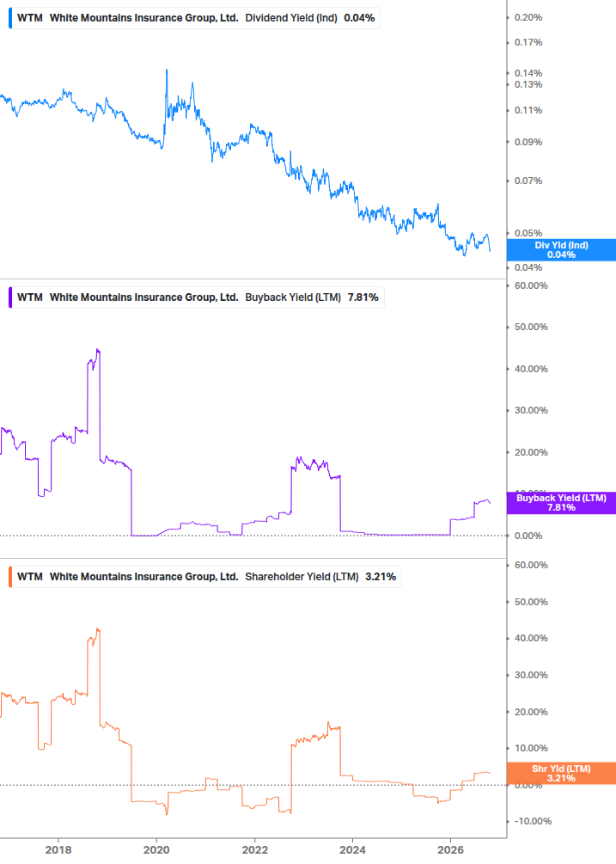Click the 0.11% tick on the dividend axis

click(x=528, y=111)
